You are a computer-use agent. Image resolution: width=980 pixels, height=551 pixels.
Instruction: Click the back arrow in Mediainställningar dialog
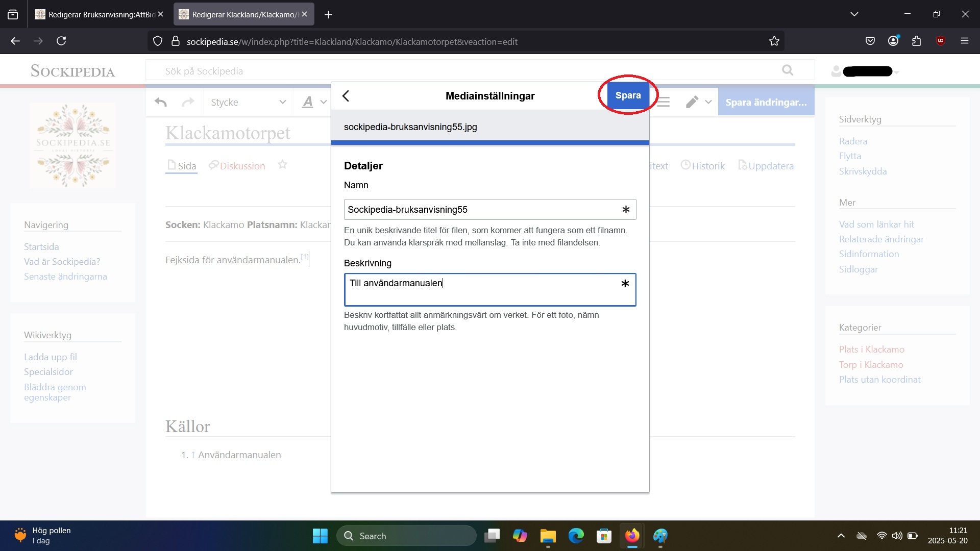click(x=346, y=96)
